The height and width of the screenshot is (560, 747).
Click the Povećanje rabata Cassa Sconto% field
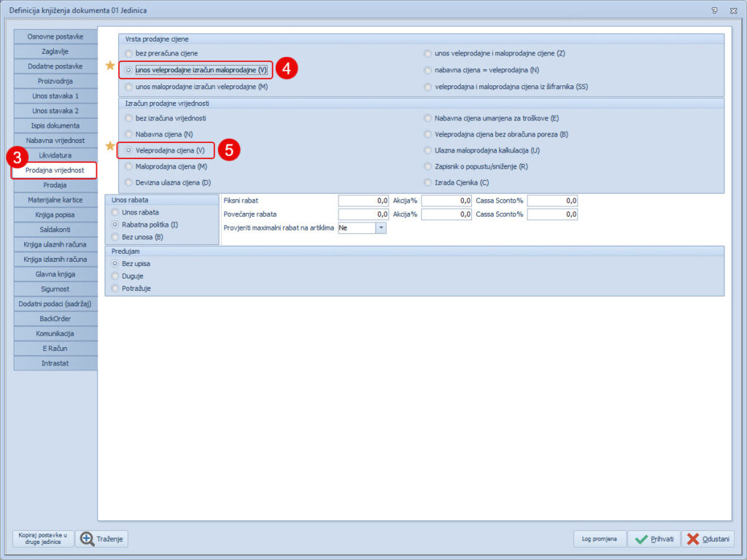(x=552, y=214)
